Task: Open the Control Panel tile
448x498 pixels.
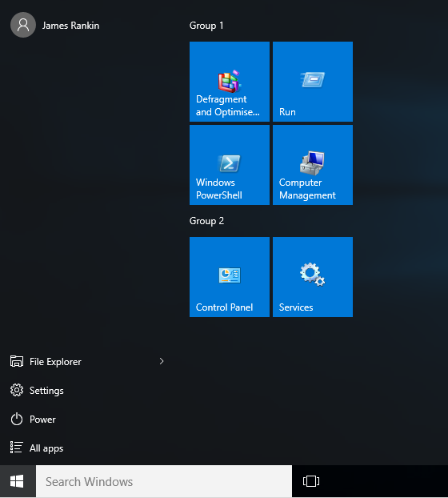Action: point(230,277)
